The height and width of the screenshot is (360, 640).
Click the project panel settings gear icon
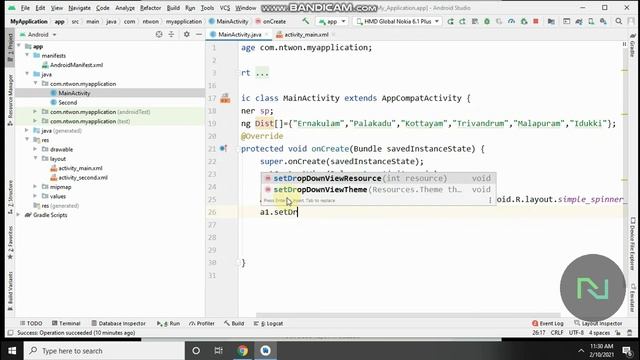[x=187, y=35]
